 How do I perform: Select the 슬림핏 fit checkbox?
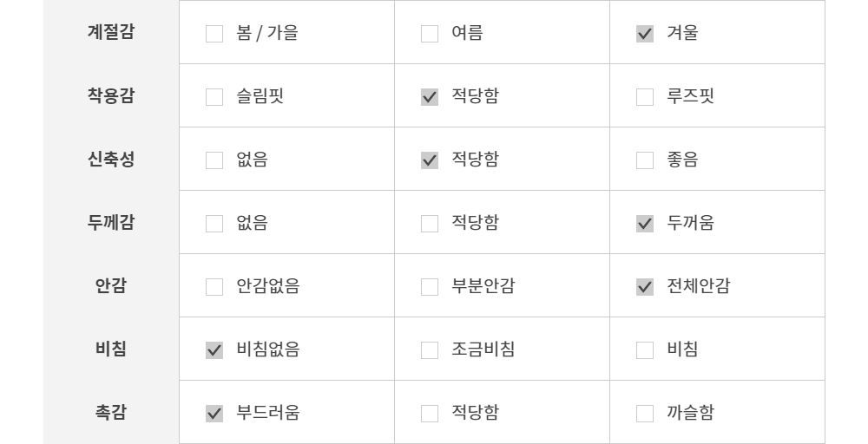(x=214, y=97)
